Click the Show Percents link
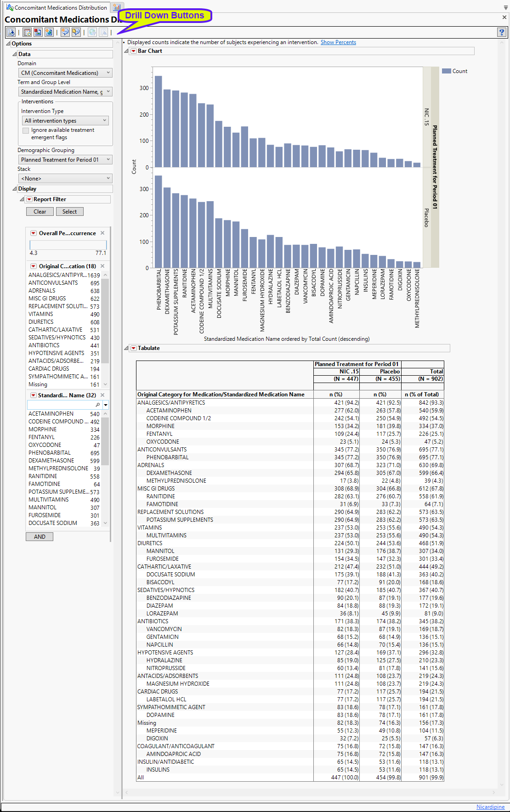 (338, 42)
